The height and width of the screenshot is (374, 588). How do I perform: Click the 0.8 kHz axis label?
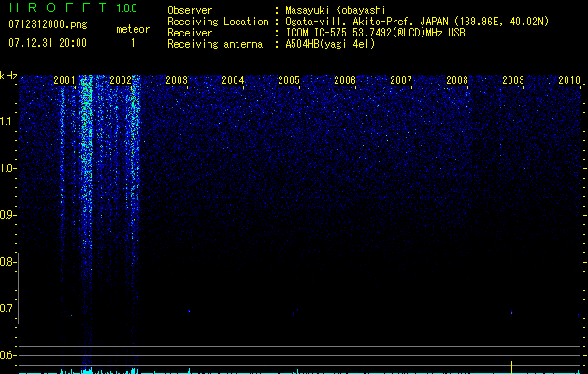tap(7, 262)
